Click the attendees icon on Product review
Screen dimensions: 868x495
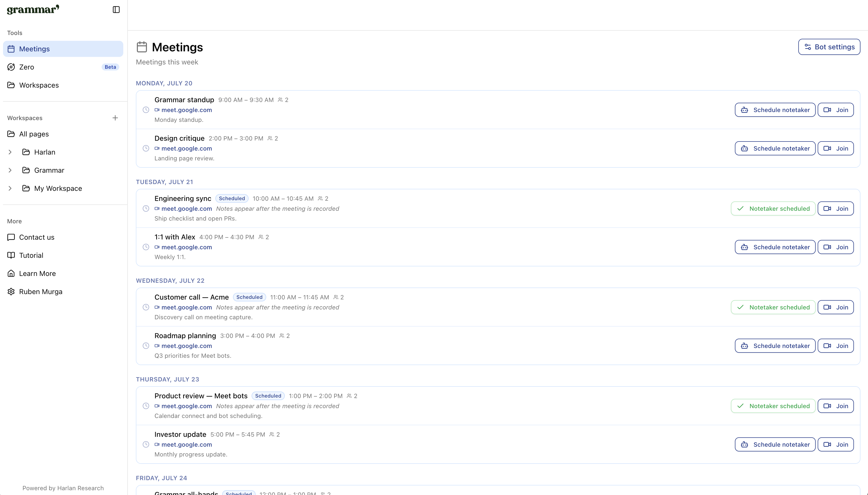349,396
